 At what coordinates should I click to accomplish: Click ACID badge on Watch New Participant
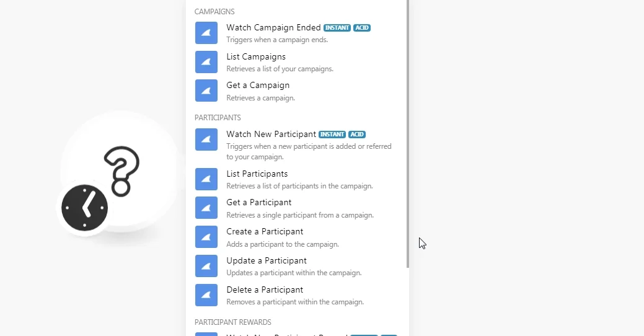[x=357, y=135]
